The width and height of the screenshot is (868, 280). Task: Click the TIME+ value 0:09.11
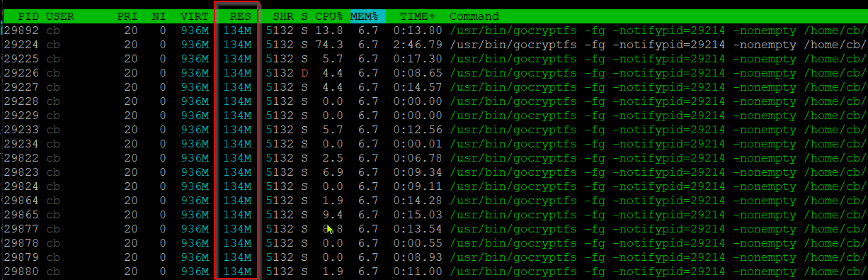[418, 186]
